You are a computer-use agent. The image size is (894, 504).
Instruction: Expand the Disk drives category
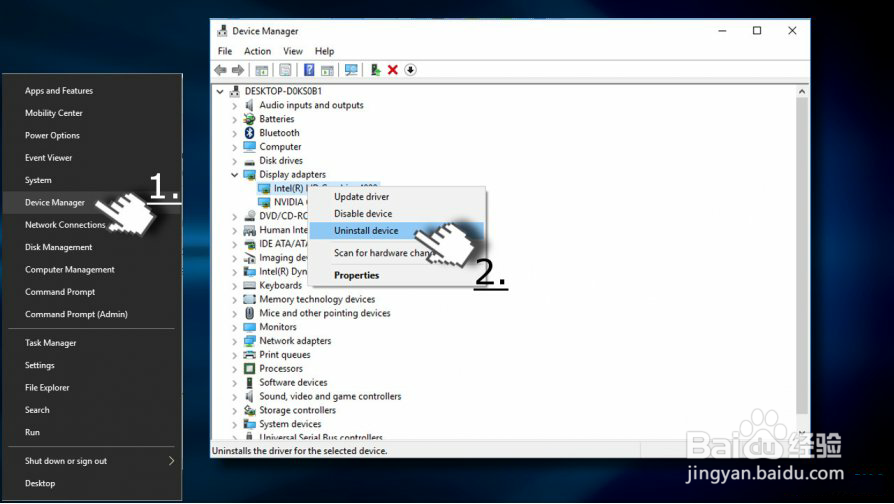click(x=234, y=161)
